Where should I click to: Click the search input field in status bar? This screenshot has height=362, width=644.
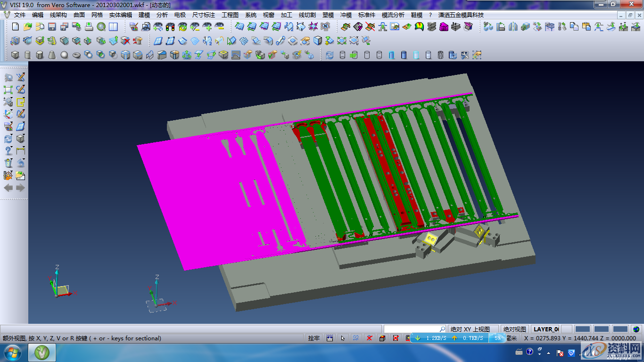[411, 329]
